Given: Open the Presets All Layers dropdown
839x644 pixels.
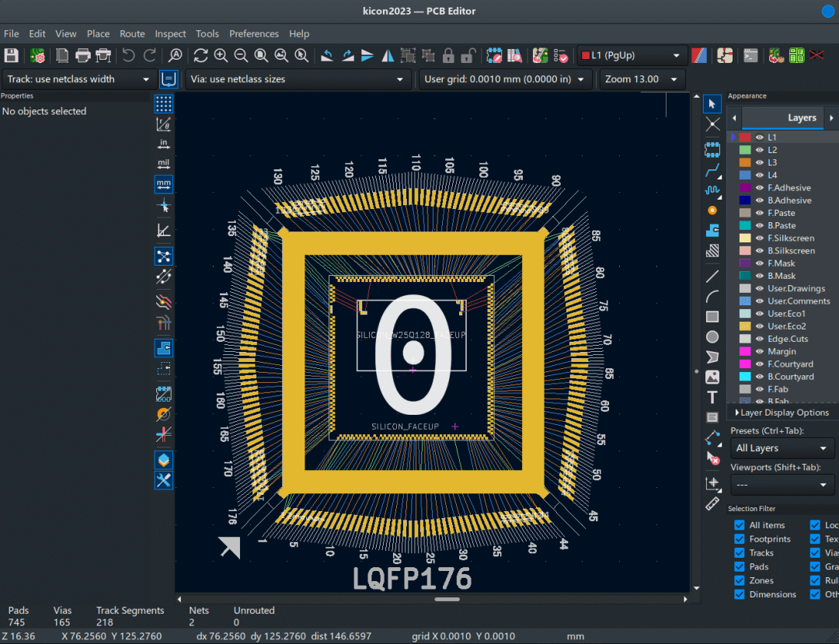Looking at the screenshot, I should click(782, 448).
